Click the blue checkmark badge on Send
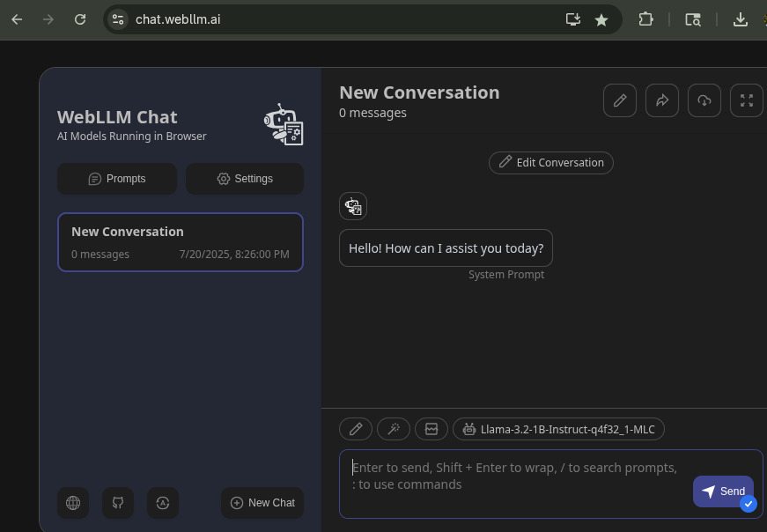The image size is (767, 532). (x=749, y=504)
